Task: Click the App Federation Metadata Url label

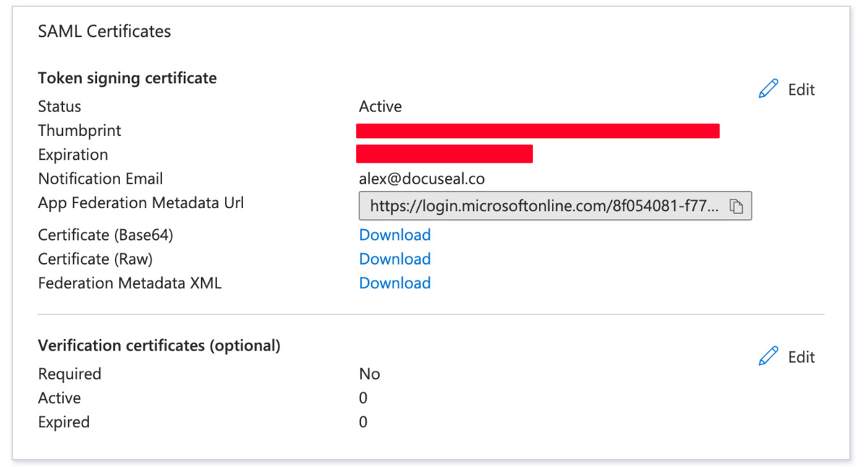Action: (141, 203)
